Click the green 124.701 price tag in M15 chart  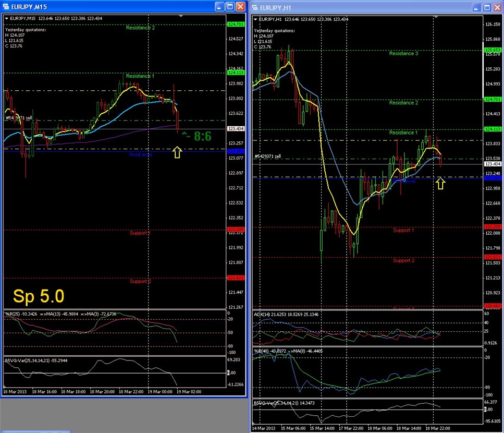pos(236,25)
